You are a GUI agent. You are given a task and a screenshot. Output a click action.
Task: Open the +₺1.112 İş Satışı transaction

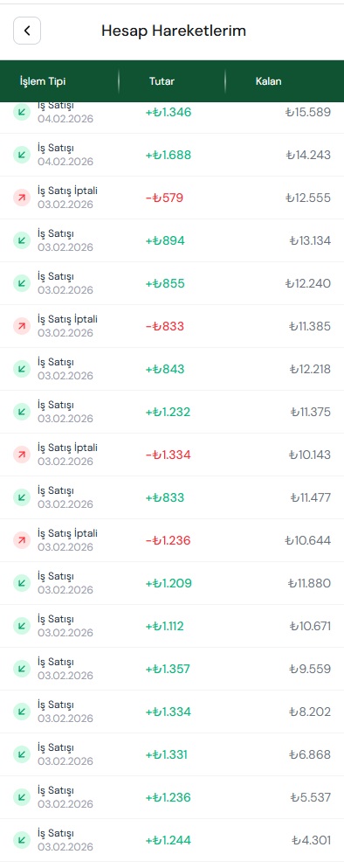point(172,626)
